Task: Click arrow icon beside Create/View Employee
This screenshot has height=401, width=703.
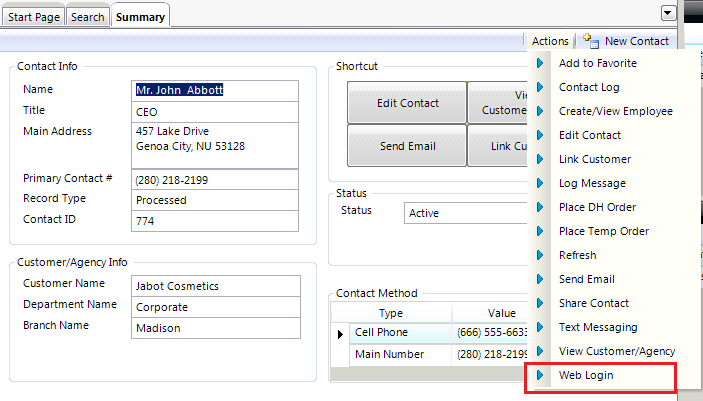Action: (x=540, y=111)
